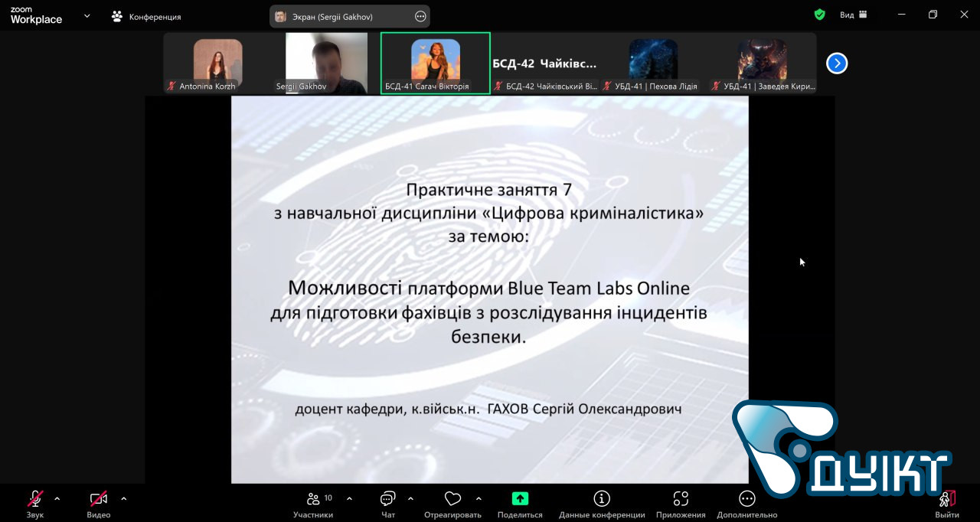The width and height of the screenshot is (980, 522).
Task: Click the text ГАХОВ Сергій Олександрович on slide
Action: pos(584,409)
